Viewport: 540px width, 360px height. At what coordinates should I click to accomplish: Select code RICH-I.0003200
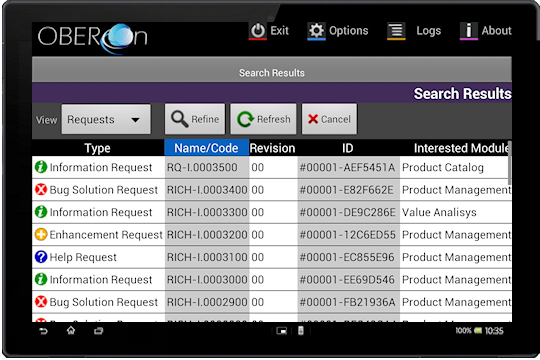207,235
